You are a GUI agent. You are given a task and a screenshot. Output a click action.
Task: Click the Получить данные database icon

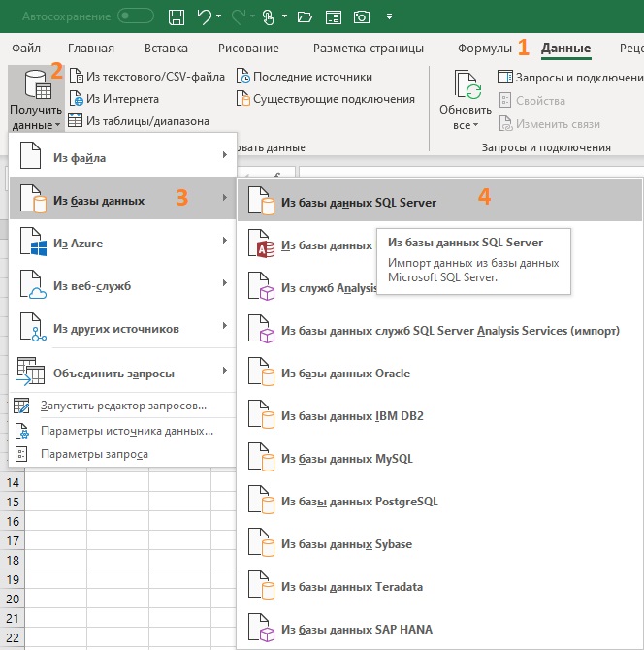click(x=38, y=85)
